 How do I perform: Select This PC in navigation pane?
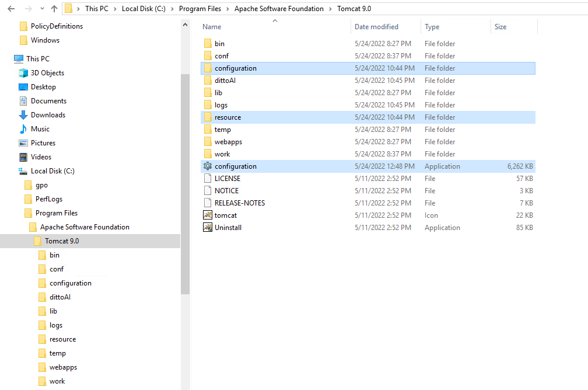(x=37, y=59)
